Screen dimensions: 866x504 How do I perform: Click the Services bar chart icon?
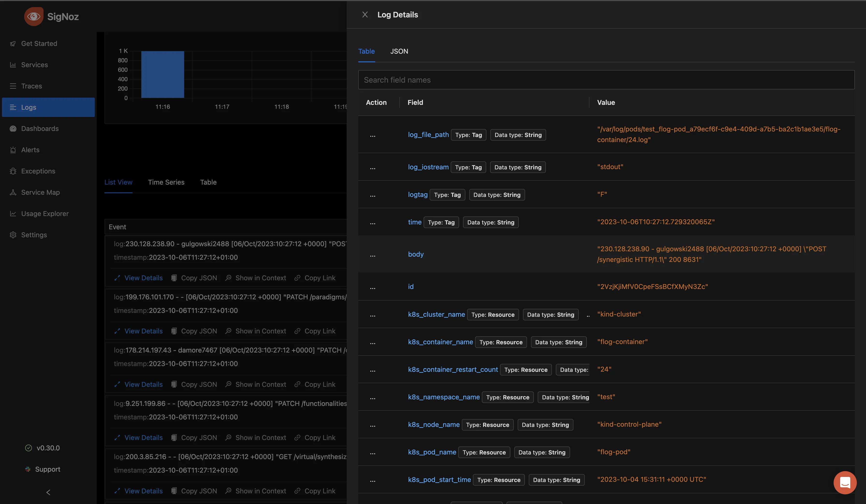(x=13, y=65)
